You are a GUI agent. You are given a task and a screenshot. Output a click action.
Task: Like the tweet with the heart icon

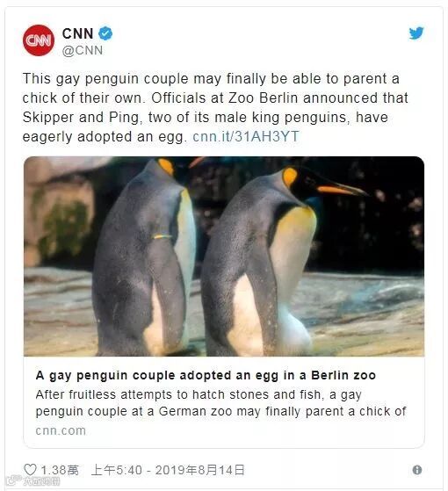30,470
